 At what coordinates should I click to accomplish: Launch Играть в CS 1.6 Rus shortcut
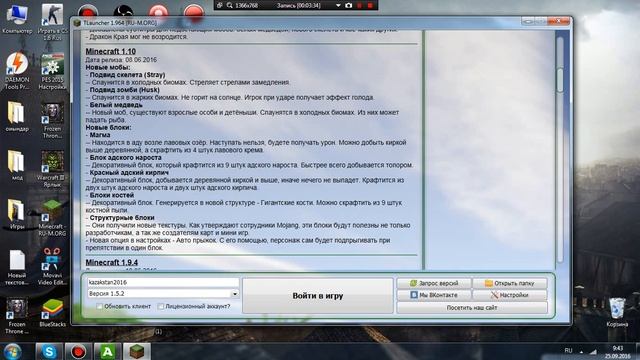(x=52, y=22)
